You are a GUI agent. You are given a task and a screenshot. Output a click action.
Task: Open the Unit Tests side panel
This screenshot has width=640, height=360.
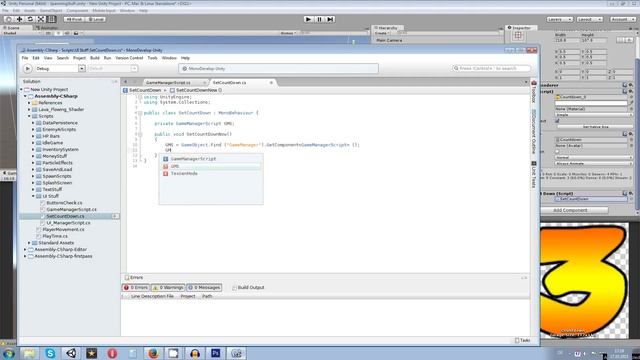pyautogui.click(x=533, y=175)
